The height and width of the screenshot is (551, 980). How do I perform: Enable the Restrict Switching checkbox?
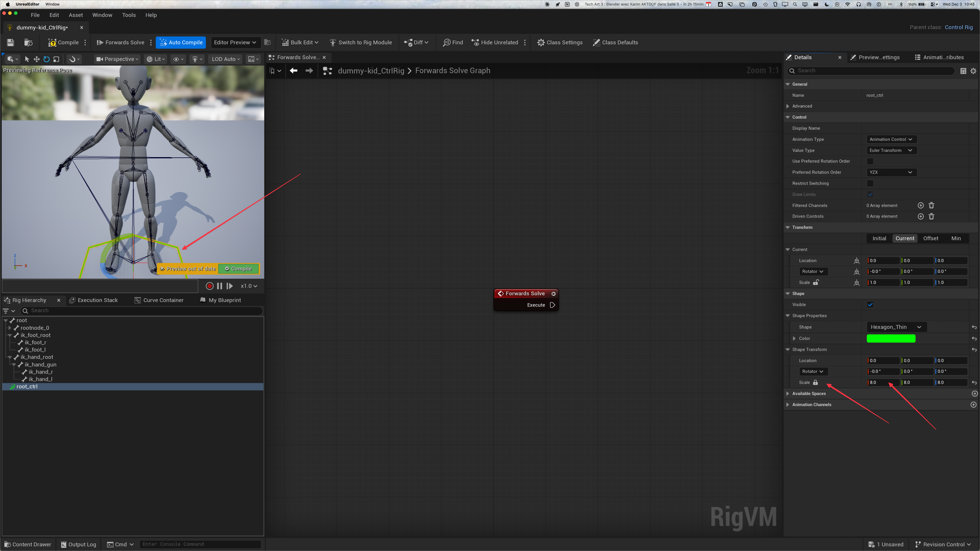pos(870,183)
